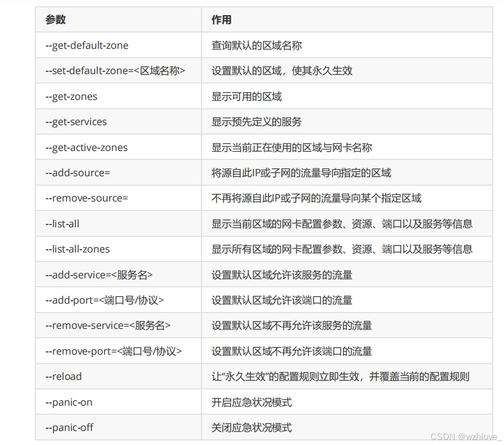Click 不再将源自此IP或子网的流量导向某个指定区域 text
The width and height of the screenshot is (504, 445).
tap(317, 198)
